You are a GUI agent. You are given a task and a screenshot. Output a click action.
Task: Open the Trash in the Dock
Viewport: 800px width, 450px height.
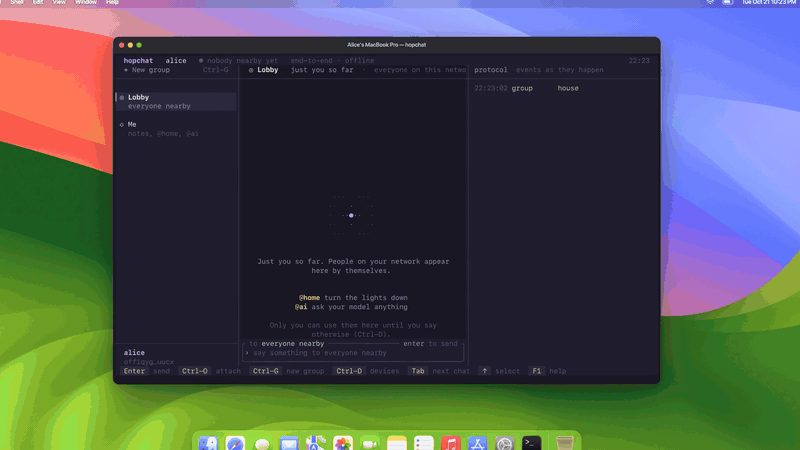pyautogui.click(x=565, y=443)
